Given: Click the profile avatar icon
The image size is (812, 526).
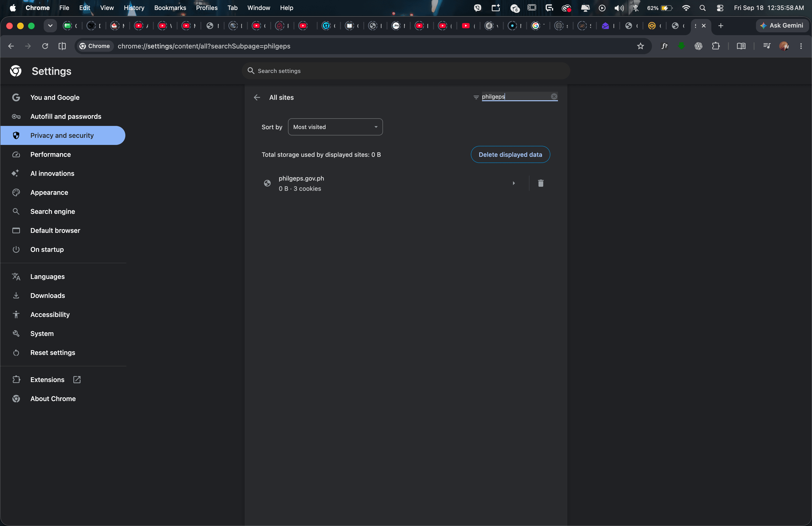Looking at the screenshot, I should pyautogui.click(x=784, y=46).
